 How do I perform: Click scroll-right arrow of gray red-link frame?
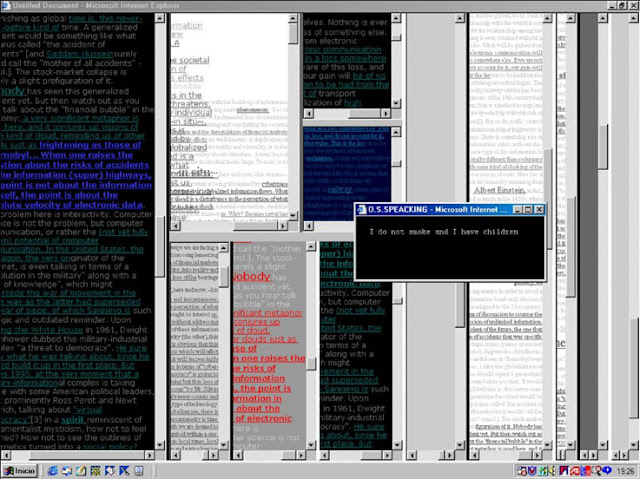point(301,455)
